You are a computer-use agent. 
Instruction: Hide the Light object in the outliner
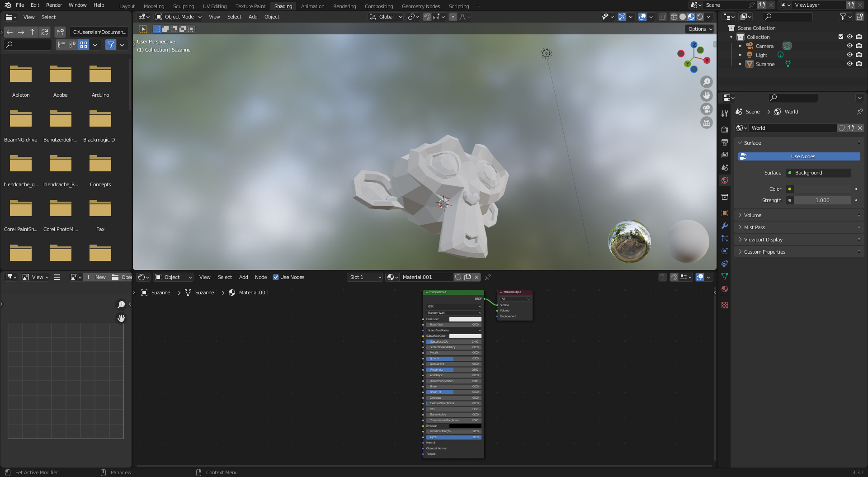click(849, 55)
